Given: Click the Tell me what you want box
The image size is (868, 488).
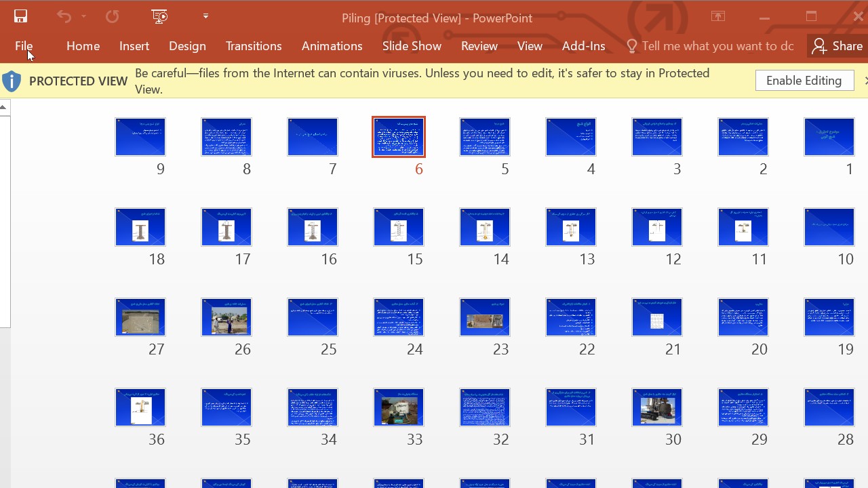Looking at the screenshot, I should coord(709,46).
